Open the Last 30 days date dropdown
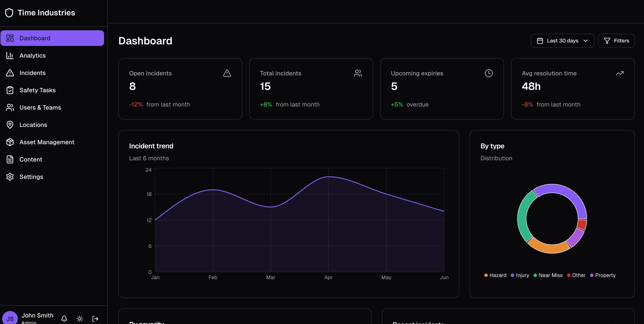The width and height of the screenshot is (644, 324). point(562,40)
